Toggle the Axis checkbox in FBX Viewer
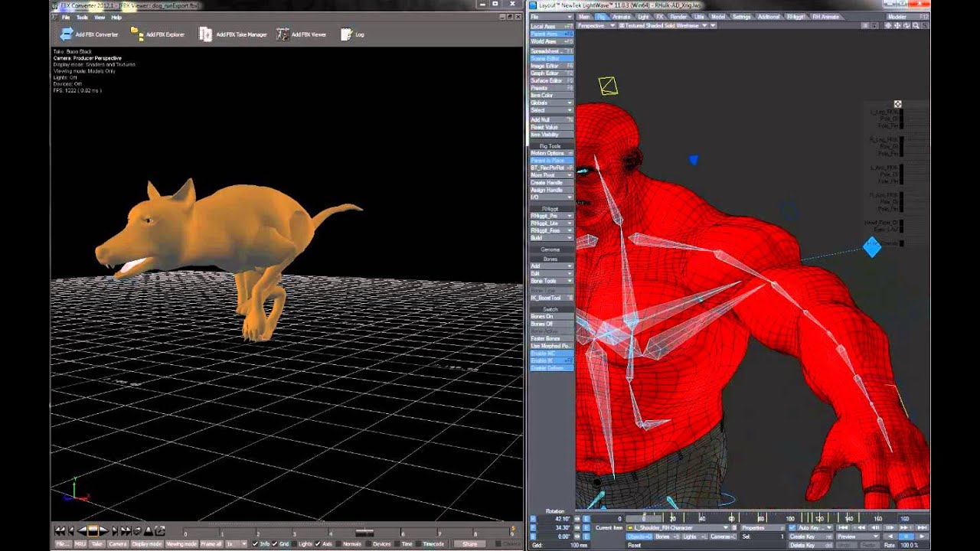Viewport: 980px width, 551px height. (x=318, y=544)
